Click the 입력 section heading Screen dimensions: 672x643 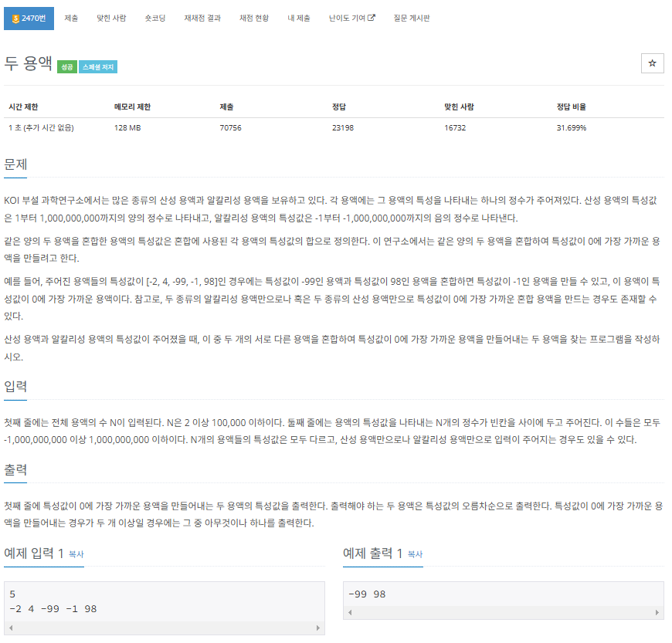click(15, 387)
